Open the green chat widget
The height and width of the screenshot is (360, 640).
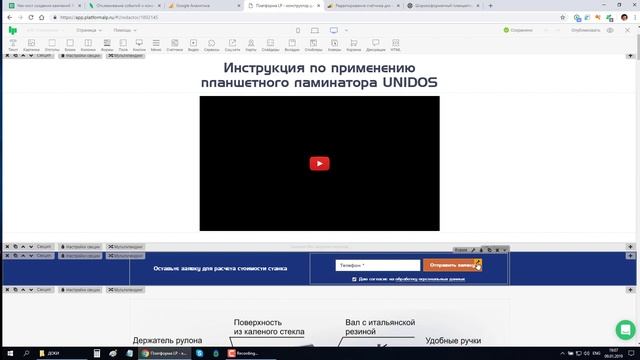625,329
